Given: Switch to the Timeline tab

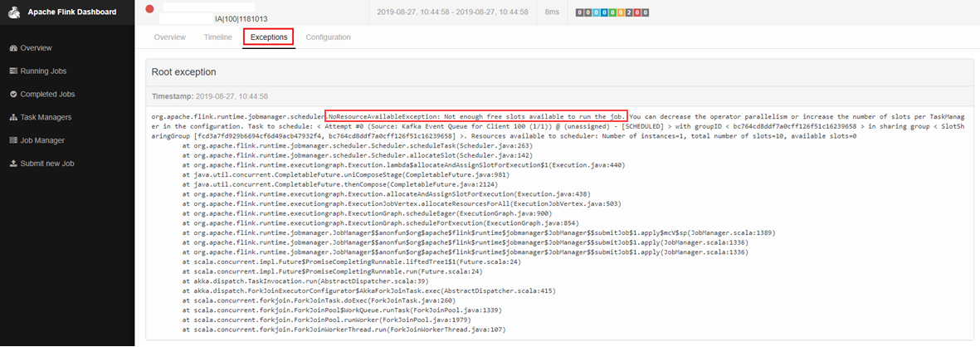Looking at the screenshot, I should coord(217,37).
